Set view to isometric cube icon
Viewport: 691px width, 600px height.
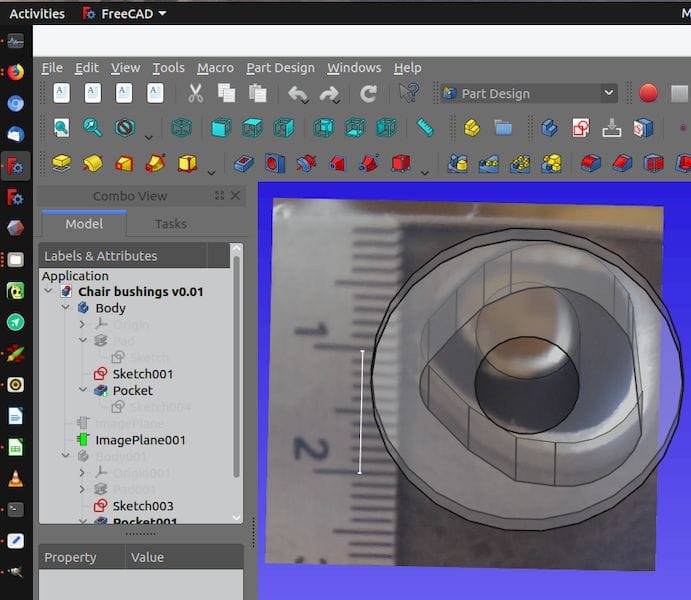point(181,128)
